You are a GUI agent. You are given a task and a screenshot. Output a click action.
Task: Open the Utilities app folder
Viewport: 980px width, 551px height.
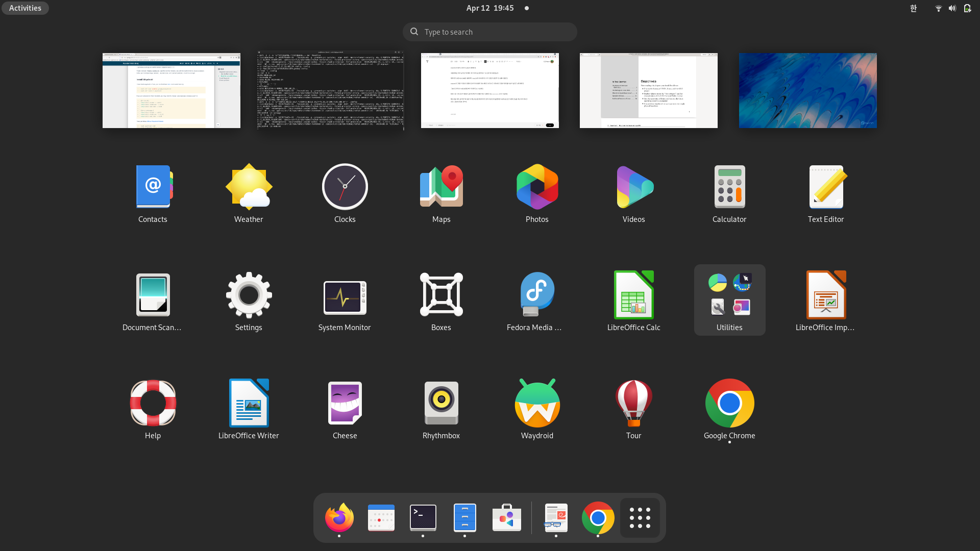(x=729, y=300)
